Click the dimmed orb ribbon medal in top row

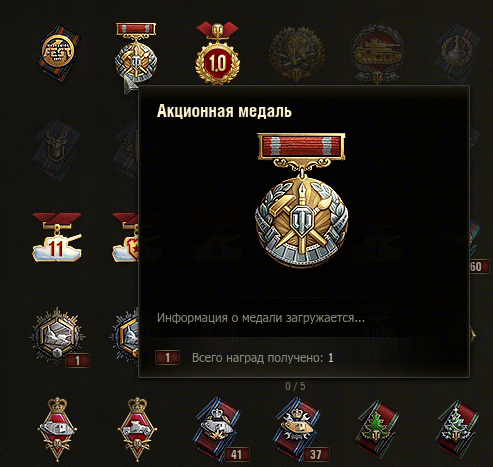click(459, 54)
